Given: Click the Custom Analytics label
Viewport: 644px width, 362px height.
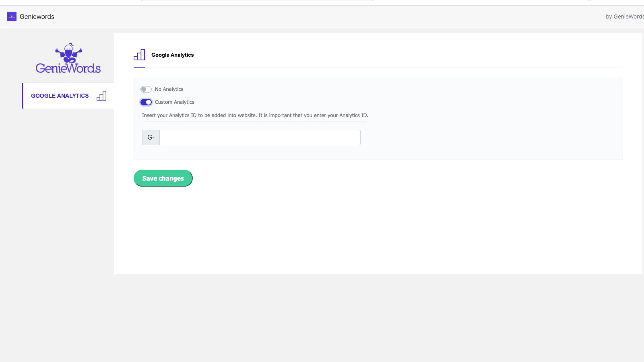Looking at the screenshot, I should 175,102.
